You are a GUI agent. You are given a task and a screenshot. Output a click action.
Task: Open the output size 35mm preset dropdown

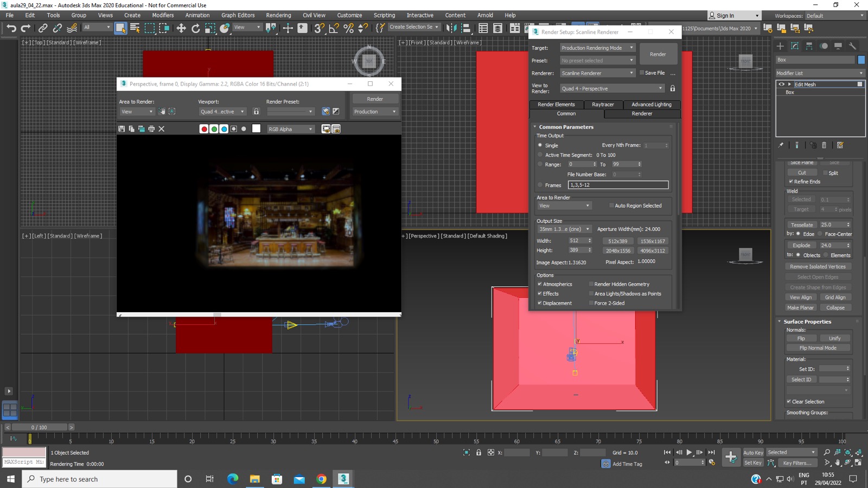[x=564, y=229]
